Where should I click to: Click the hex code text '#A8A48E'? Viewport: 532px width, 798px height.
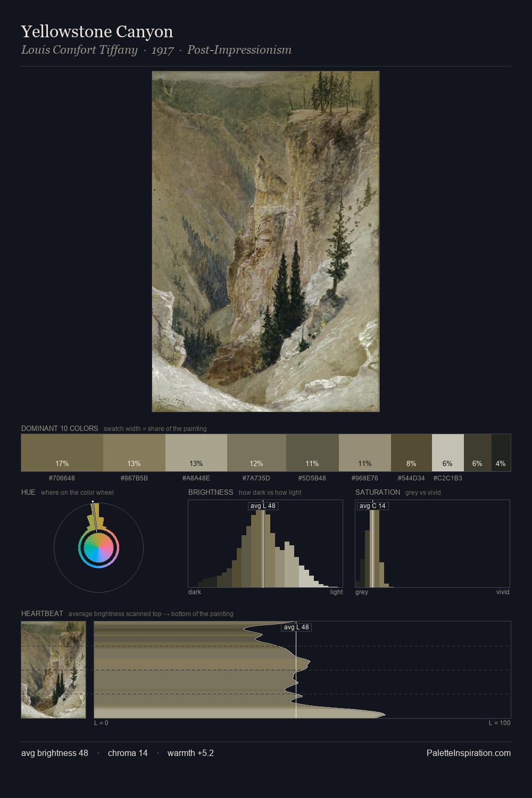tap(196, 478)
